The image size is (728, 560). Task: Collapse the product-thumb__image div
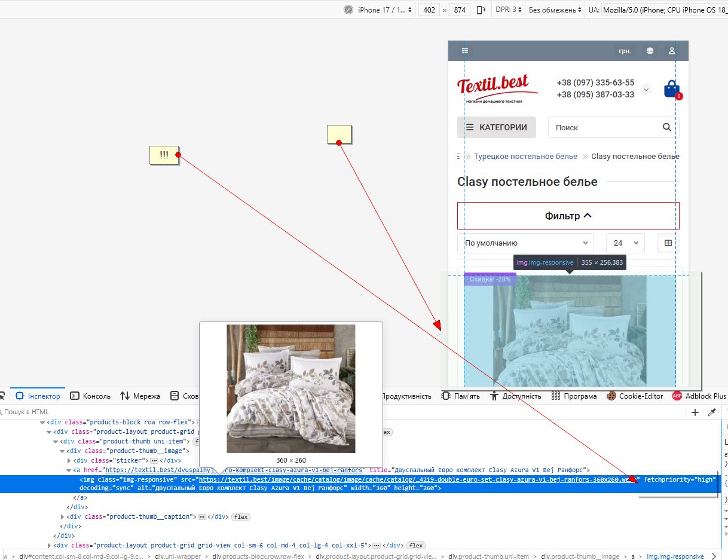[x=63, y=451]
